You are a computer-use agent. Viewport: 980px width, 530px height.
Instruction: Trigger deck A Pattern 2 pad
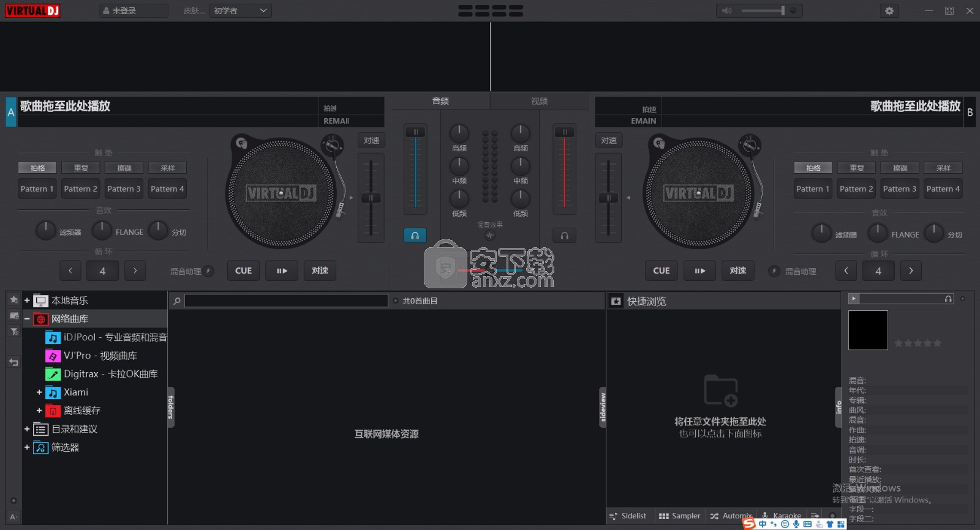coord(81,188)
